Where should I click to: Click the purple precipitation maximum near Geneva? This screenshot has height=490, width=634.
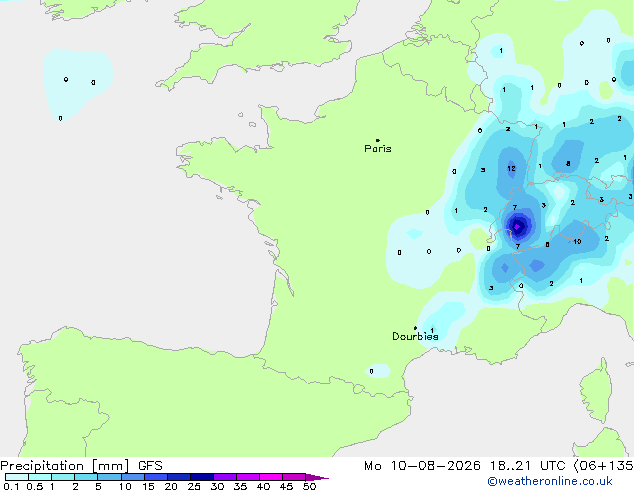[517, 227]
